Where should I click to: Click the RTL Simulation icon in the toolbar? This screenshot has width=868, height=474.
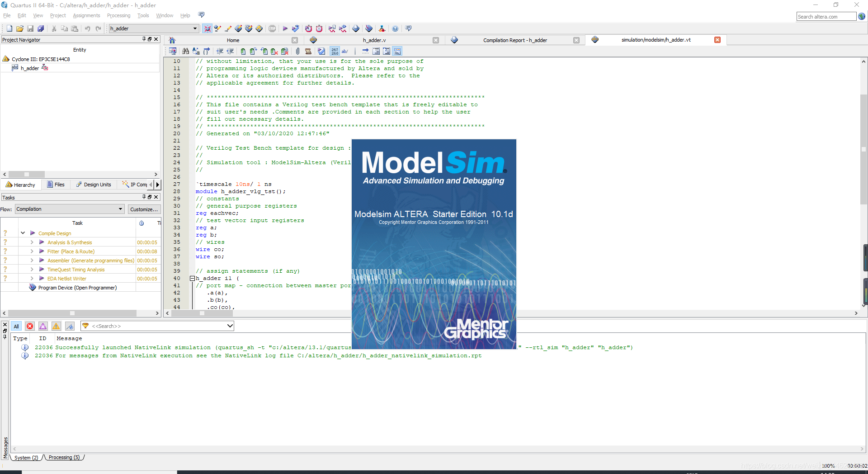(332, 28)
